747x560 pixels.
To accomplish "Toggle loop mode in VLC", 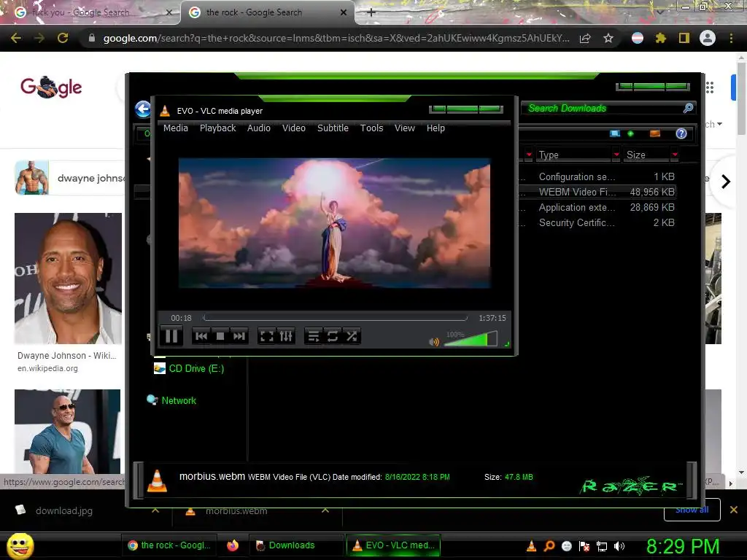I will [333, 336].
